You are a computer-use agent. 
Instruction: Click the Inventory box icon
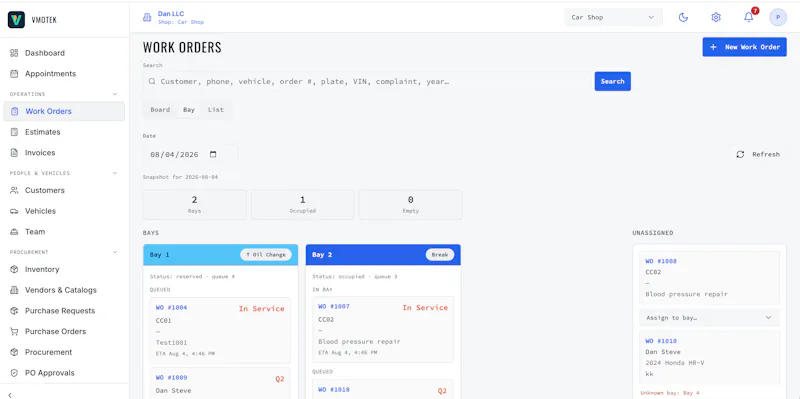[14, 269]
